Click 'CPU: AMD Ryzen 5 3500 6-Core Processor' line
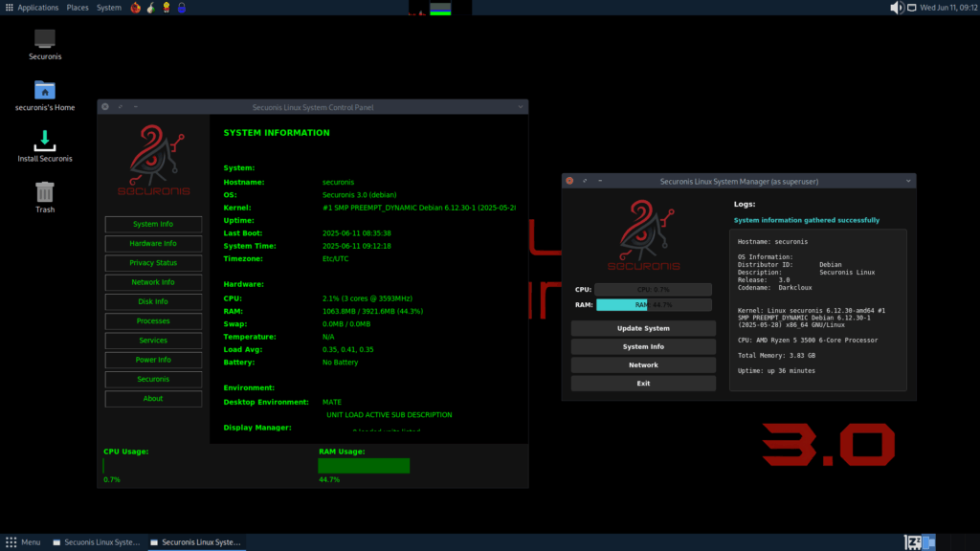 (808, 341)
